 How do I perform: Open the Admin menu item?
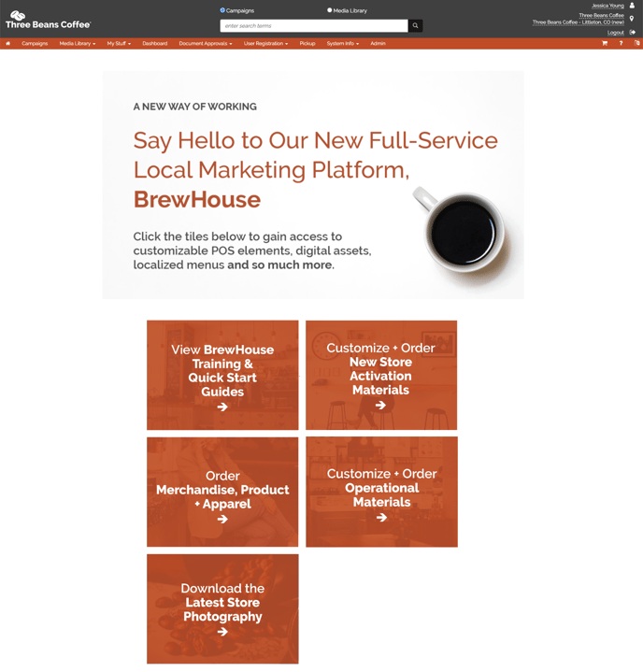coord(378,43)
